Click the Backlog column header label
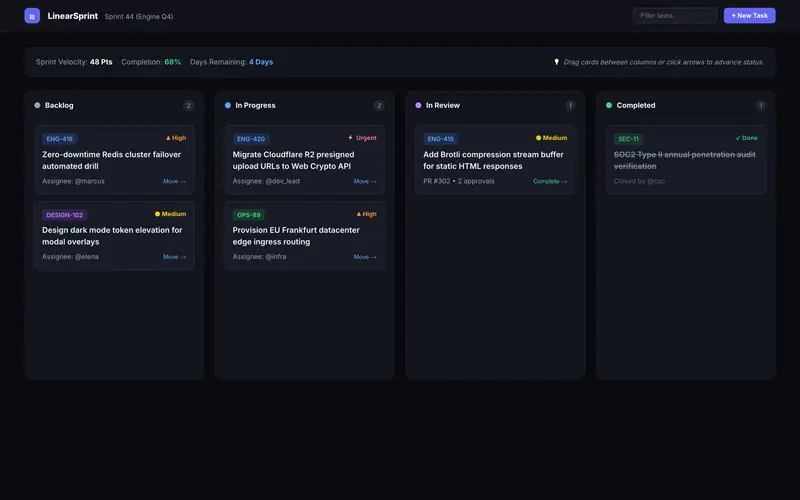Viewport: 800px width, 500px height. (59, 106)
